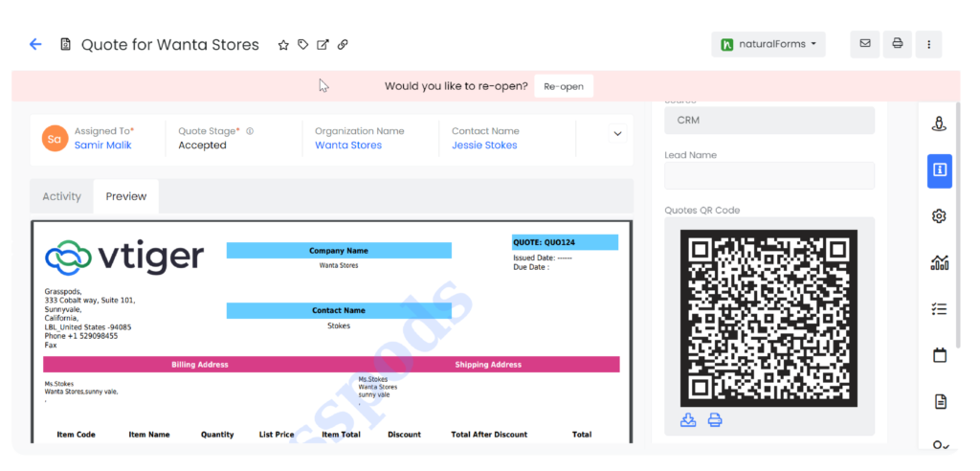Open the three-dot more options menu

click(x=928, y=44)
